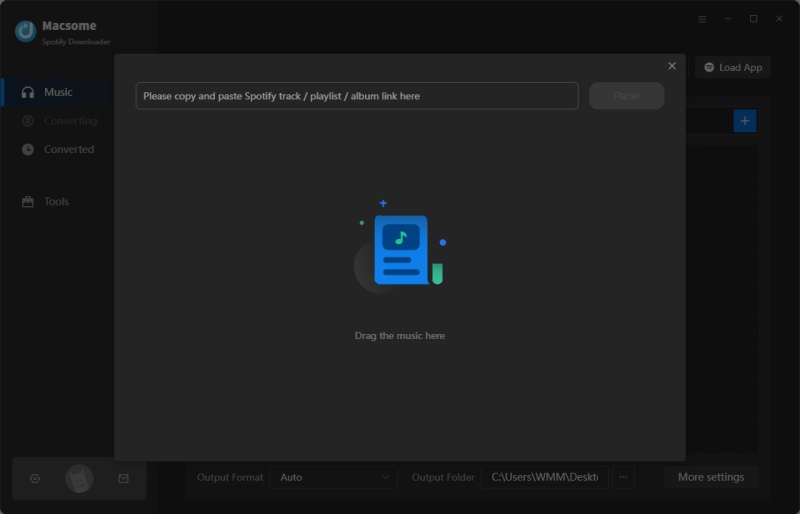Click the clock Converted icon
800x514 pixels.
[28, 149]
